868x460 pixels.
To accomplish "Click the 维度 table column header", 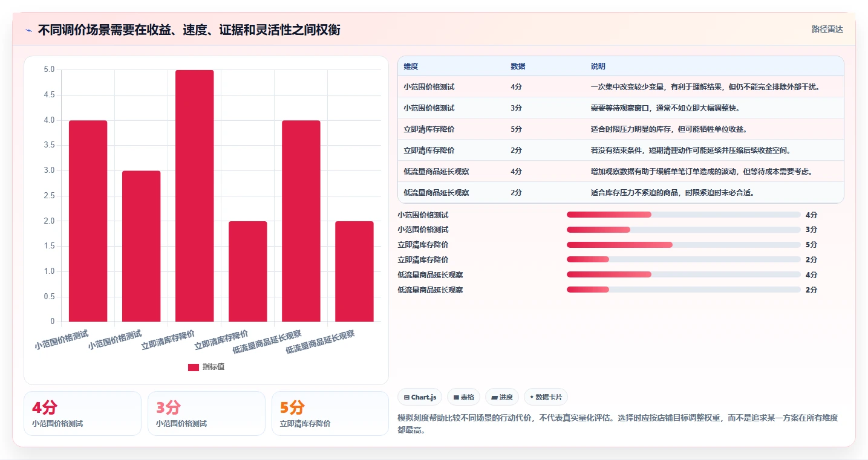I will [411, 66].
